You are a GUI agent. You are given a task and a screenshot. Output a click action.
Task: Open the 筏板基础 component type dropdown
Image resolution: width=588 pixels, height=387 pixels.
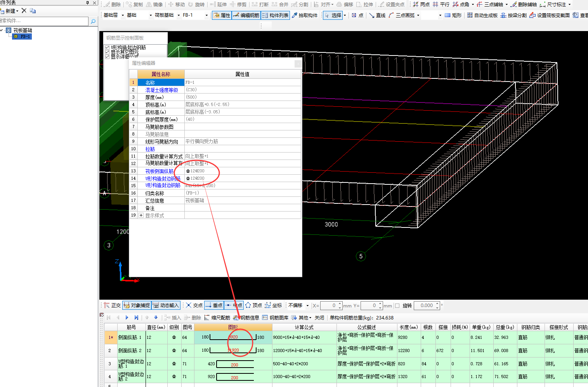[x=179, y=15]
